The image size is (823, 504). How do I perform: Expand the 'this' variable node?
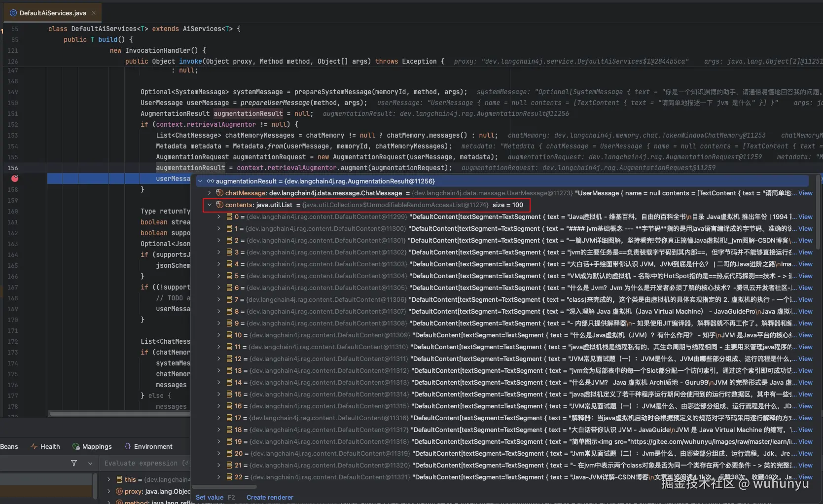pyautogui.click(x=108, y=479)
